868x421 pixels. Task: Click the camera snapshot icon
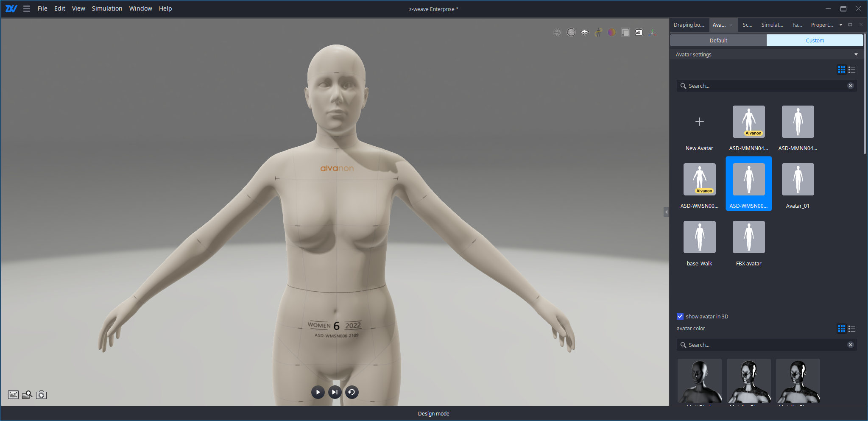point(41,395)
